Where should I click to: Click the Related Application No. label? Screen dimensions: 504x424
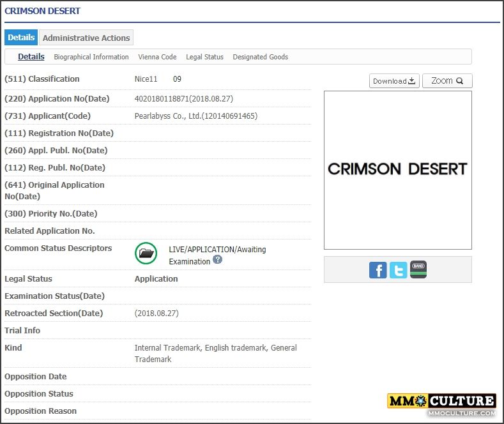(50, 231)
